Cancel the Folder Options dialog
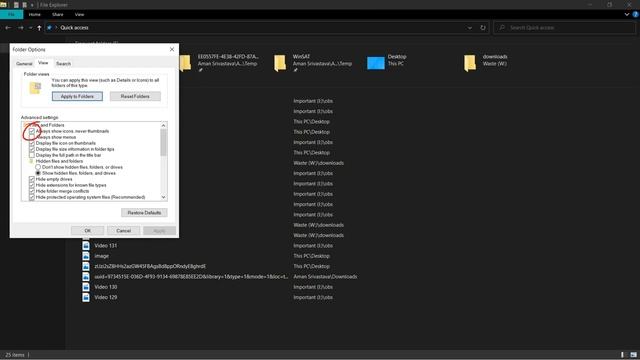640x360 pixels. (x=123, y=231)
